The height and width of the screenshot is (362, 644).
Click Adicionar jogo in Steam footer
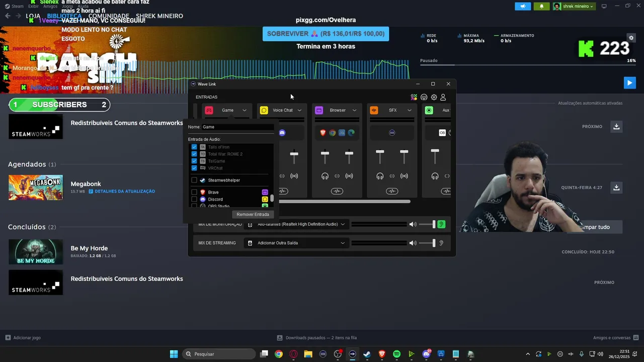click(x=23, y=338)
